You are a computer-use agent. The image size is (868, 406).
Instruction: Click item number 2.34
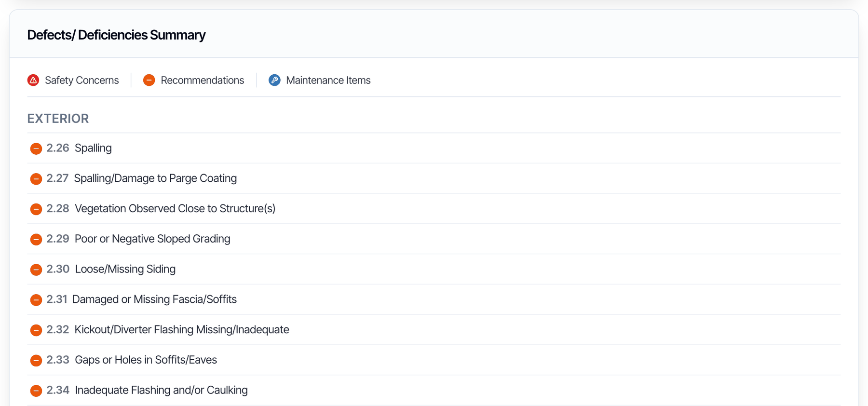point(58,390)
